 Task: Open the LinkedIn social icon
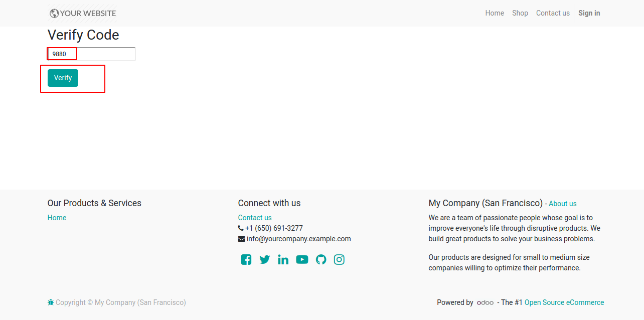[x=283, y=259]
